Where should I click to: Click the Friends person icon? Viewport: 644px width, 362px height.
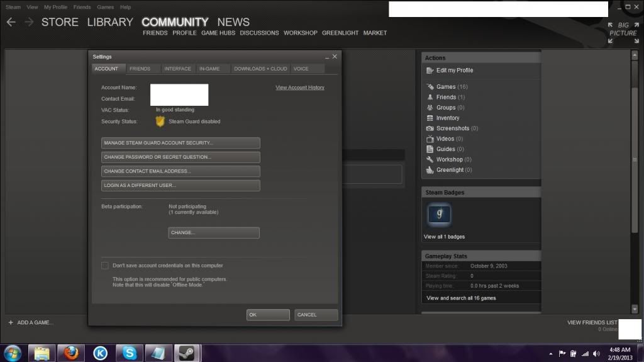[430, 97]
